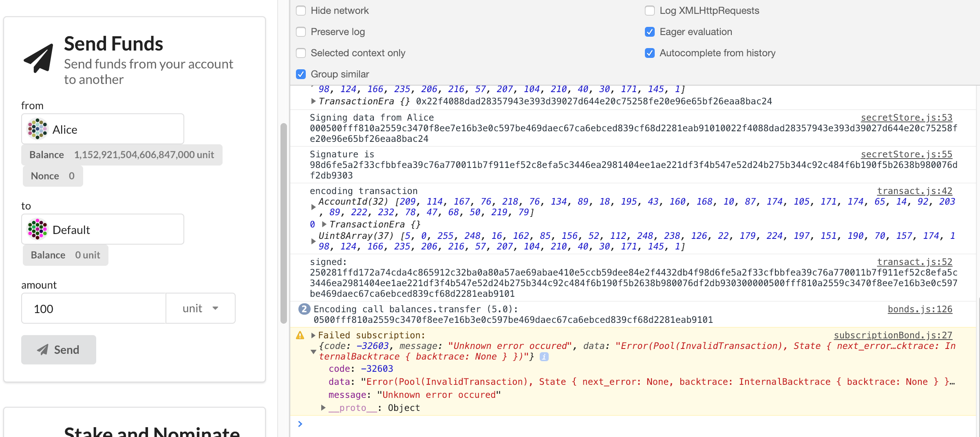This screenshot has height=437, width=980.
Task: Uncheck the Group similar checkbox
Action: [301, 74]
